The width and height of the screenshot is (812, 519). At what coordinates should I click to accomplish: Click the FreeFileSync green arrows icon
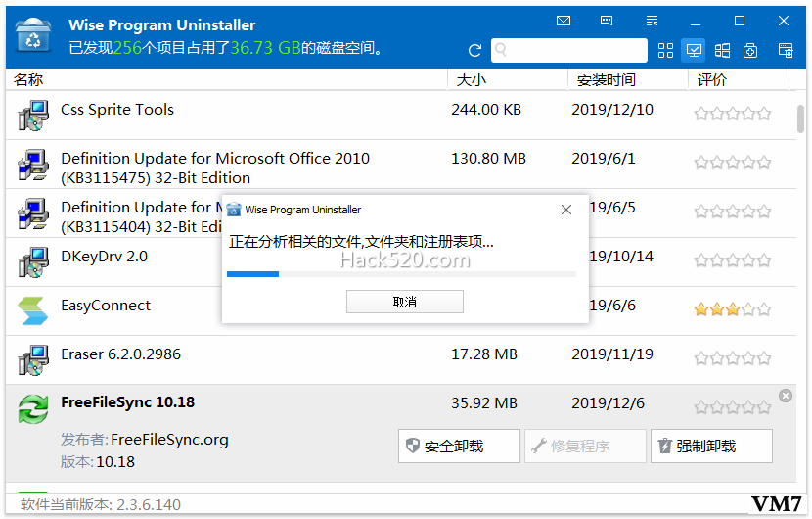(33, 409)
